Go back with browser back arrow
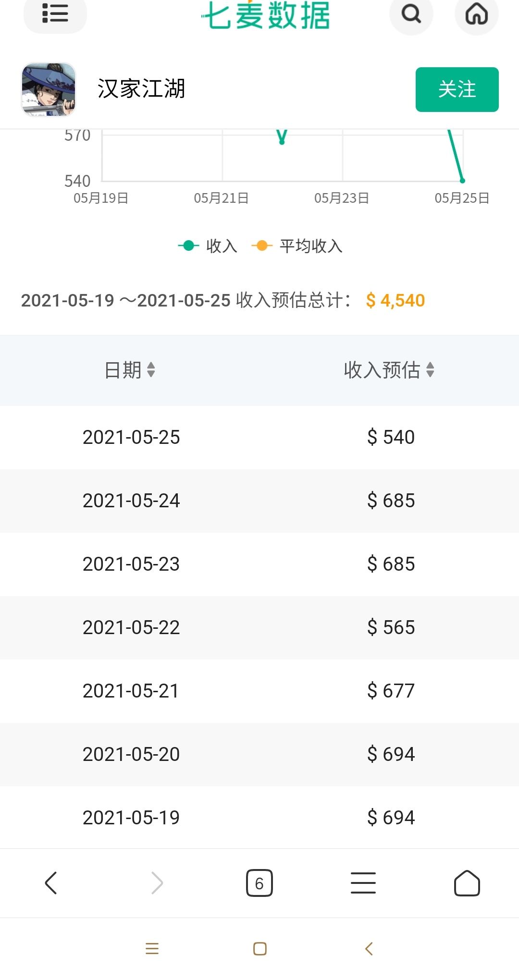The width and height of the screenshot is (519, 980). coord(51,883)
